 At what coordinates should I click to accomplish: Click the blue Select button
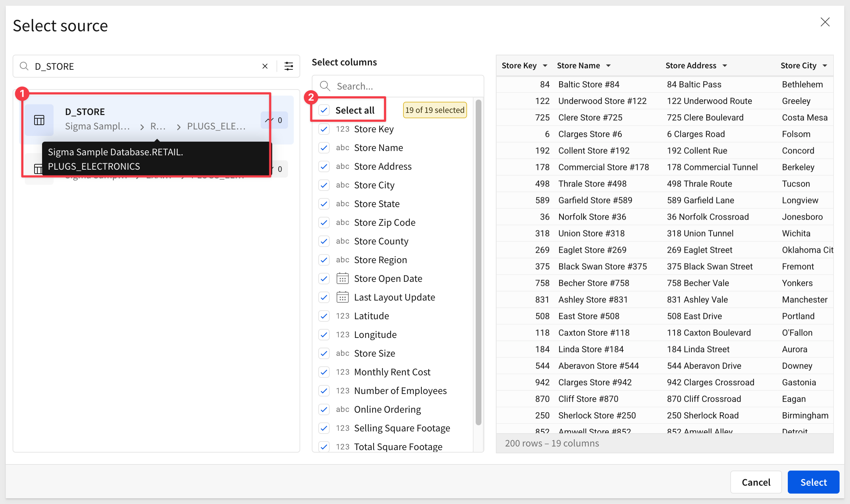813,482
